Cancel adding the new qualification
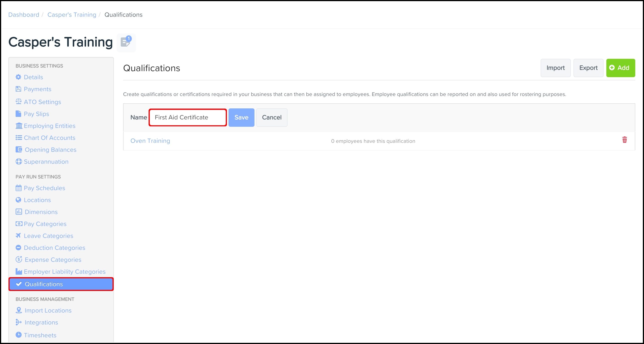This screenshot has height=344, width=644. 271,118
